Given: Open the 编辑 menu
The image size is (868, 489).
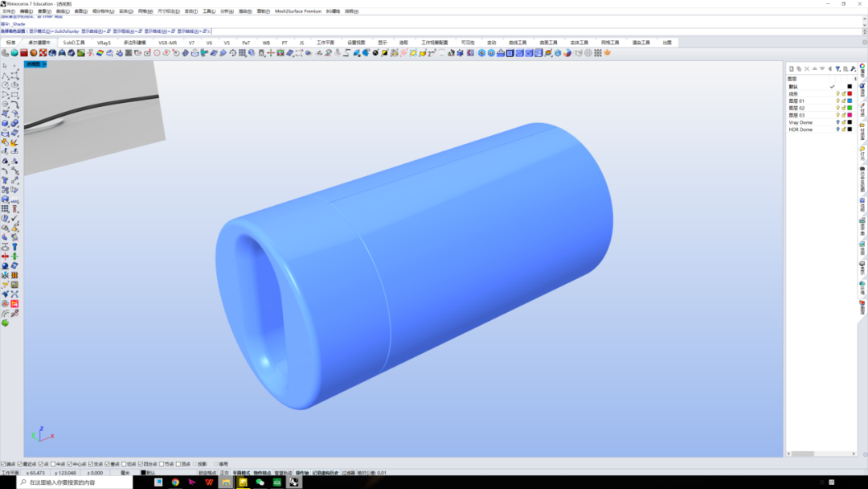Looking at the screenshot, I should click(x=26, y=11).
